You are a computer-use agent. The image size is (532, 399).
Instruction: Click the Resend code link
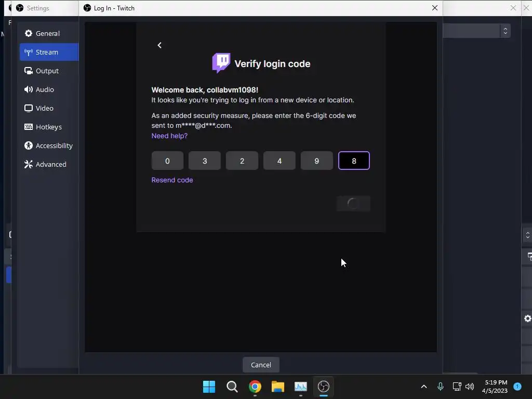coord(172,180)
